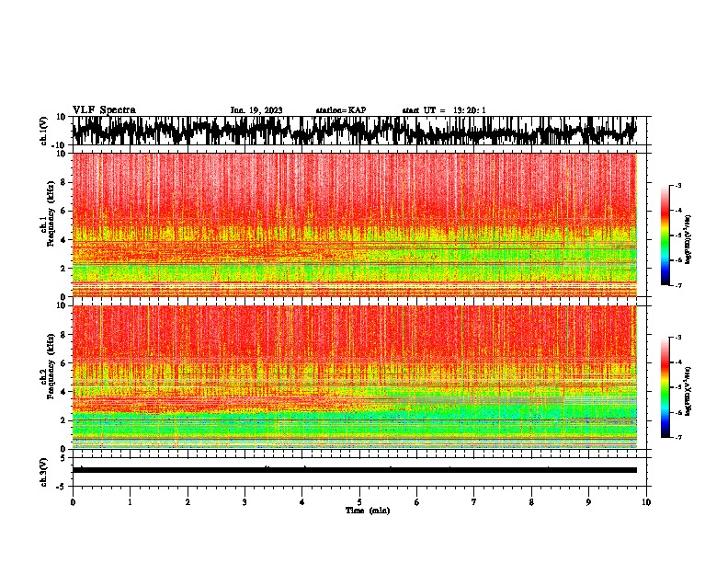The width and height of the screenshot is (728, 563).
Task: Click the time axis tick label 4
Action: pos(302,502)
